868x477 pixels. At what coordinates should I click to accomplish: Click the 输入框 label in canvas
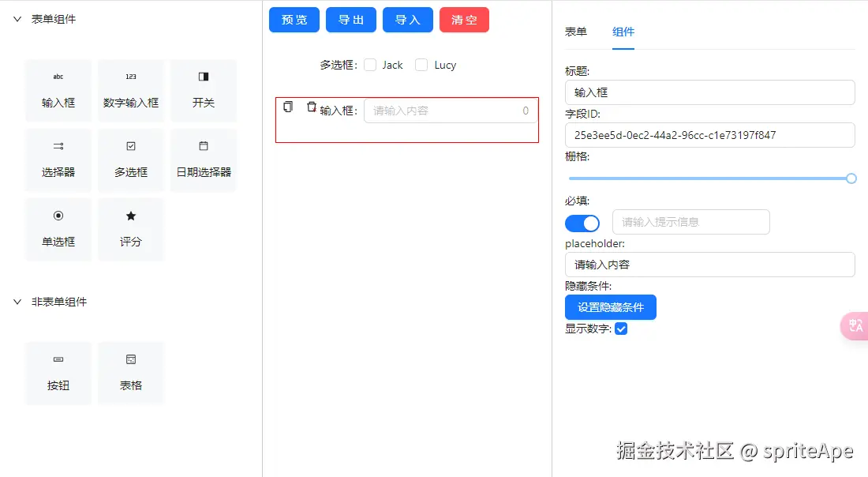pyautogui.click(x=339, y=111)
